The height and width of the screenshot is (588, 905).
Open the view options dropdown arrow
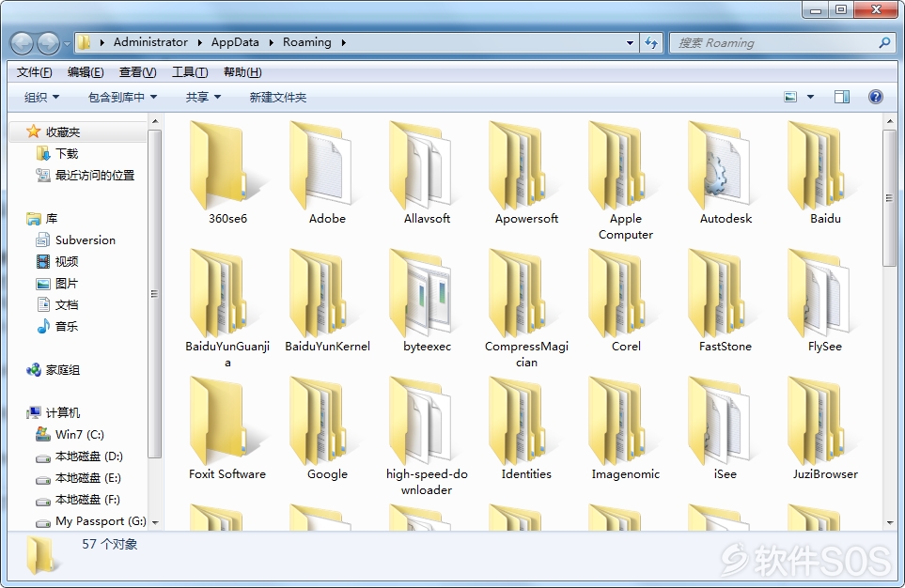tap(810, 97)
